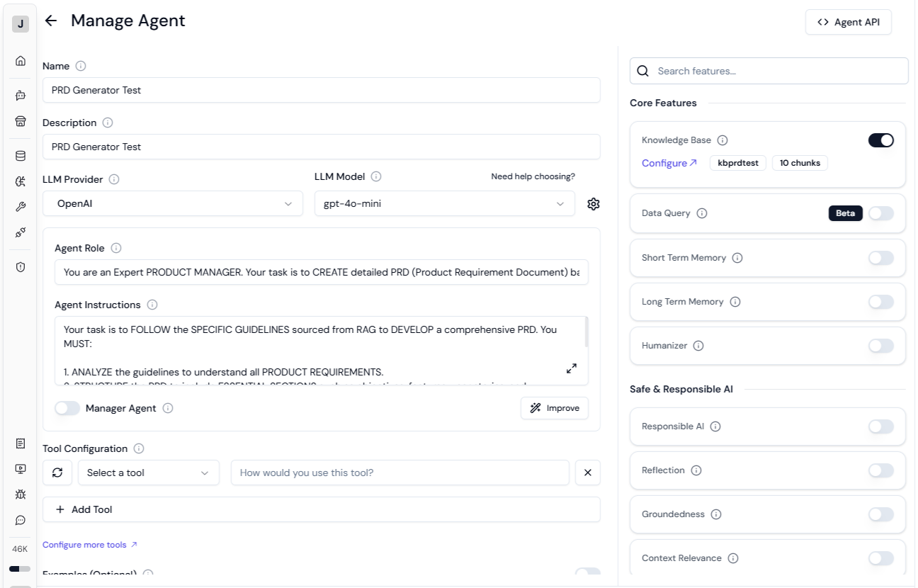Open the Configure more tools link
This screenshot has height=588, width=918.
[90, 545]
